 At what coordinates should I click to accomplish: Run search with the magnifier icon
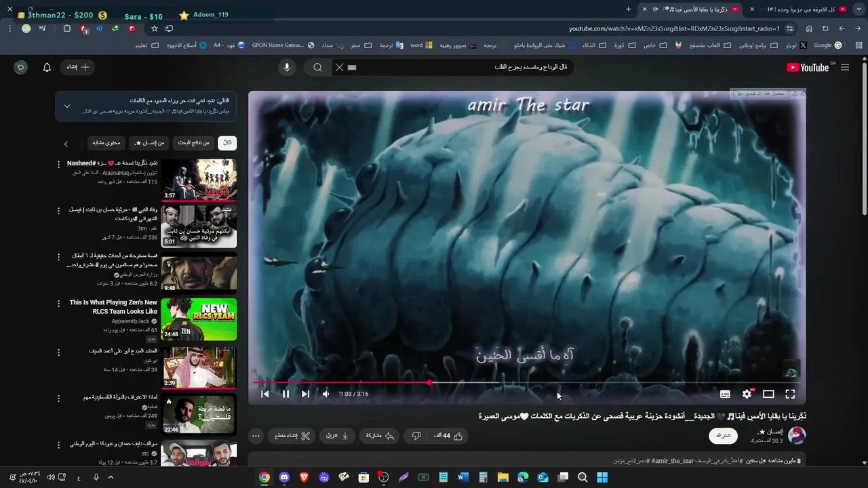click(317, 67)
